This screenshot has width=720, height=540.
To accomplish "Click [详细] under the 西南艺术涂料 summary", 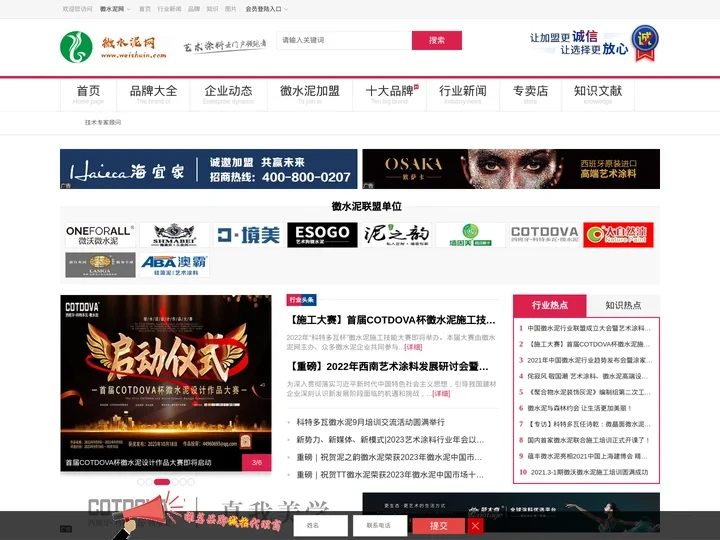I will click(x=441, y=394).
